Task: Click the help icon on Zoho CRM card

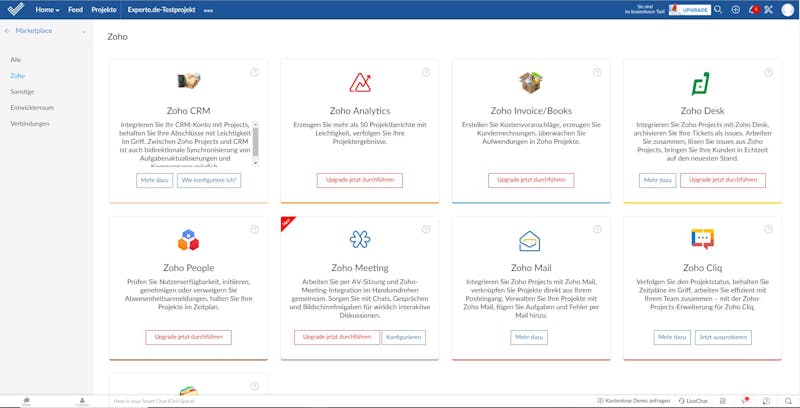Action: click(x=255, y=72)
